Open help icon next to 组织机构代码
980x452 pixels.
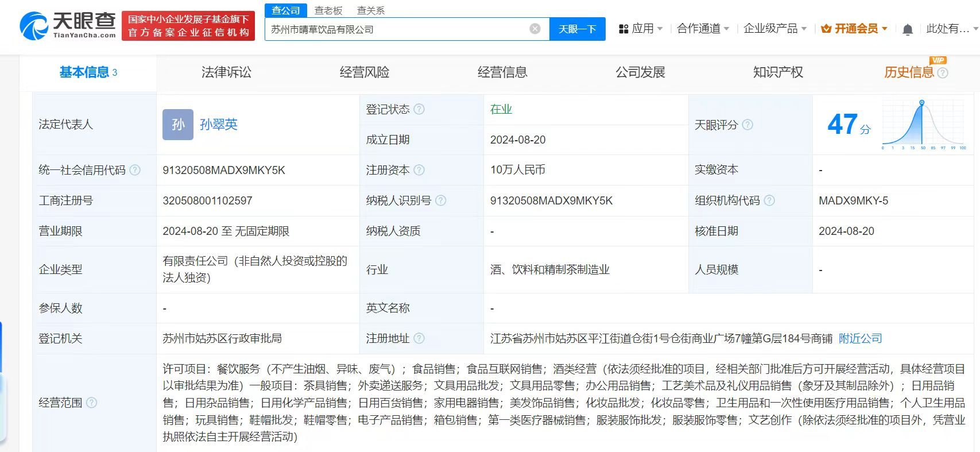point(769,200)
